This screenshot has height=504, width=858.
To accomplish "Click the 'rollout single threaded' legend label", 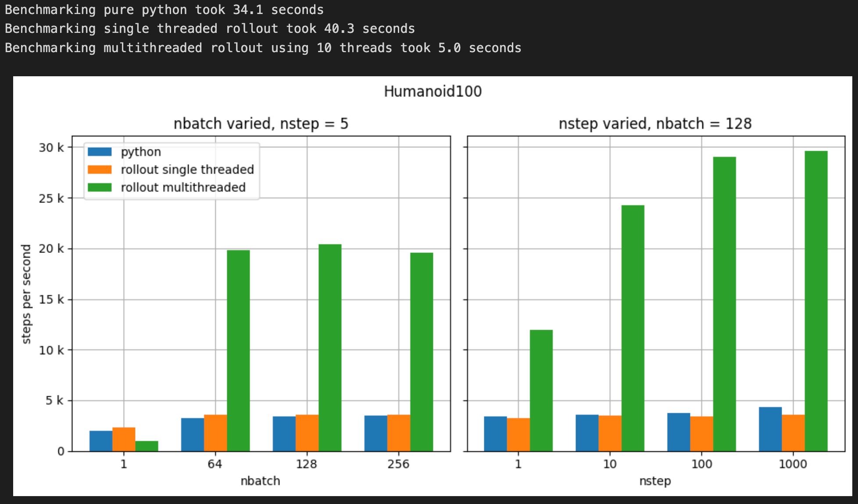I will coord(187,170).
